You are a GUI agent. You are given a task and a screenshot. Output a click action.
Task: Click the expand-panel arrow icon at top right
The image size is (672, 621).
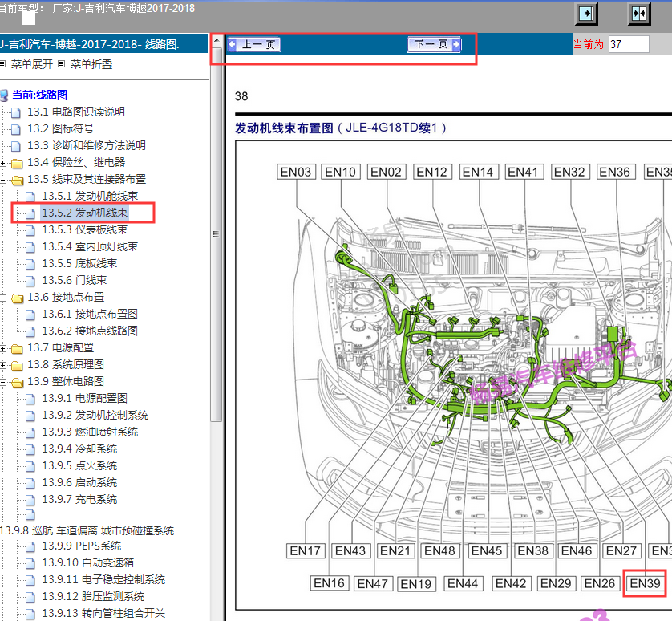(586, 14)
